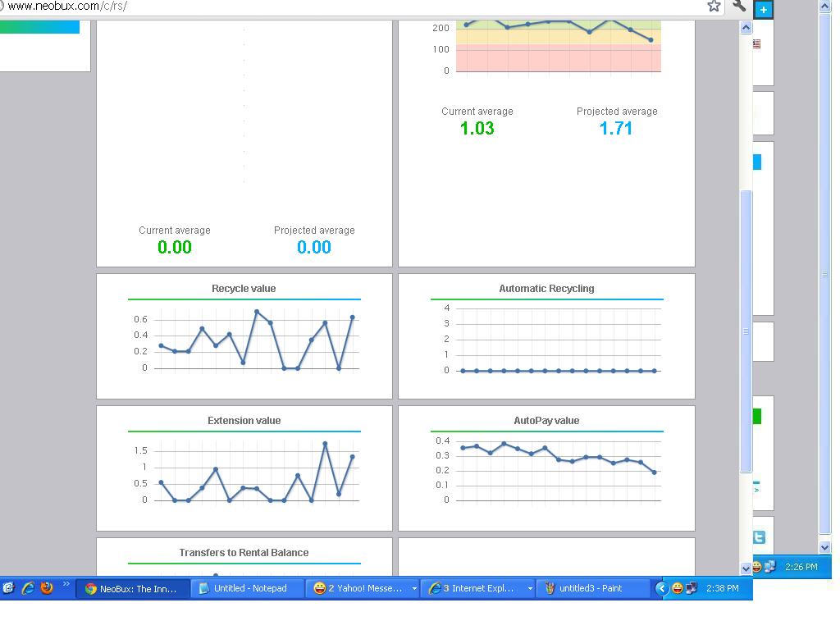This screenshot has width=840, height=630.
Task: Click last data point on Recycle value chart
Action: 353,317
